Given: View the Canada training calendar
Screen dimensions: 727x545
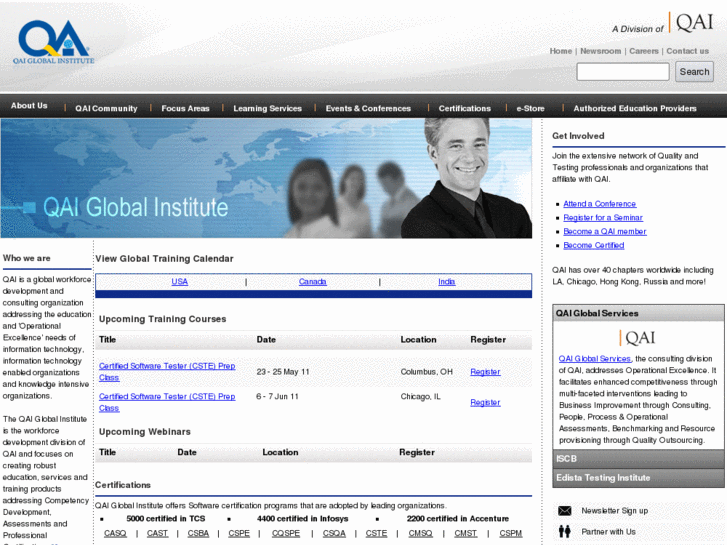Looking at the screenshot, I should 312,282.
